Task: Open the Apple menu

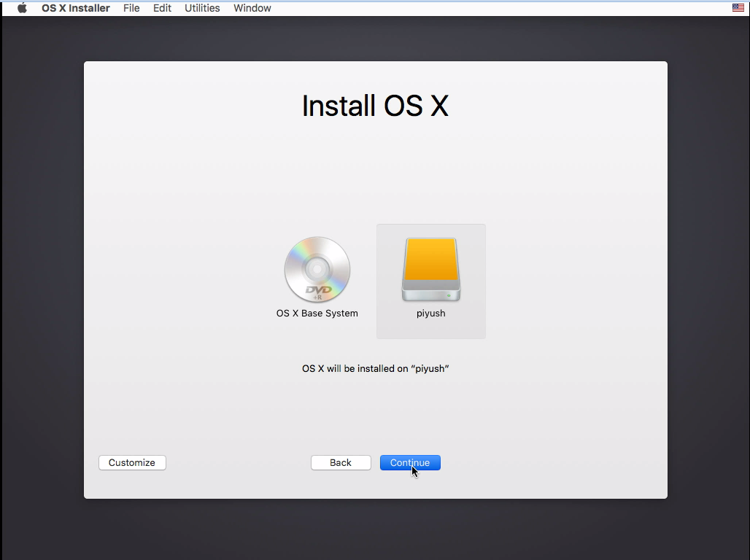Action: [x=22, y=8]
